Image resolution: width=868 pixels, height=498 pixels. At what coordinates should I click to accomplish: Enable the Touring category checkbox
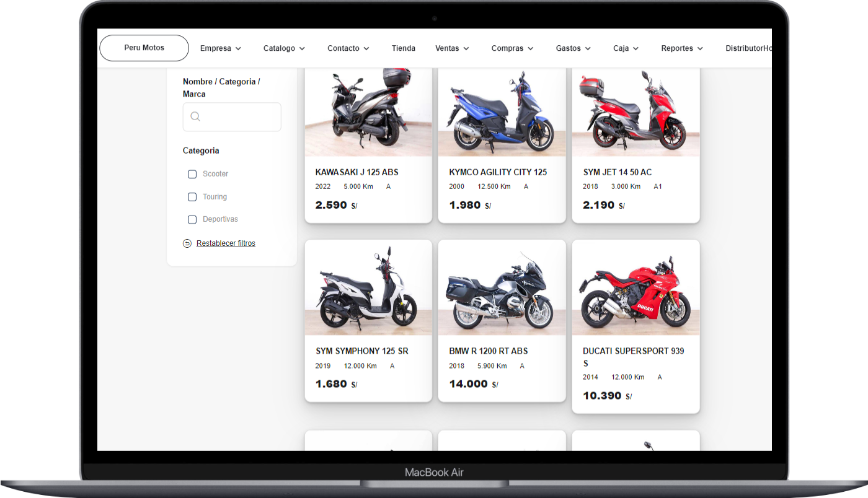pyautogui.click(x=192, y=197)
